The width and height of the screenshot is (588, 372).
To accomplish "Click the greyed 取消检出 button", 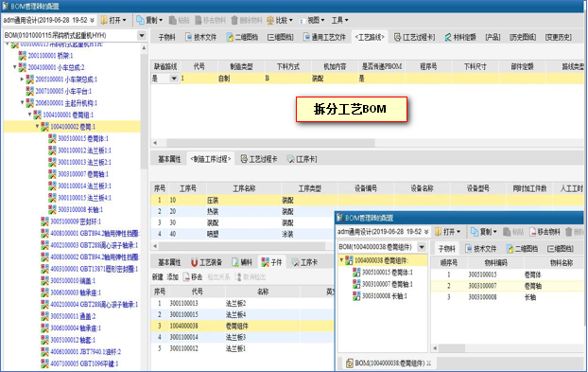I will pos(251,277).
